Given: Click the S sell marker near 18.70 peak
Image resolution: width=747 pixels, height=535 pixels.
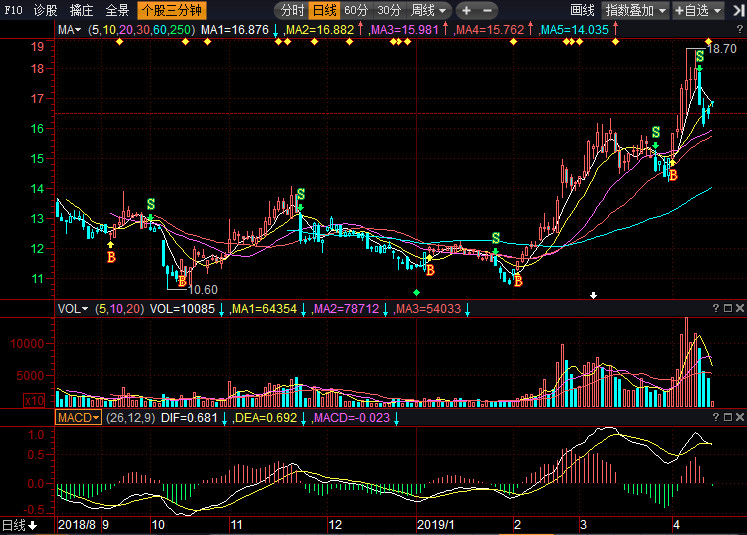Looking at the screenshot, I should tap(699, 57).
